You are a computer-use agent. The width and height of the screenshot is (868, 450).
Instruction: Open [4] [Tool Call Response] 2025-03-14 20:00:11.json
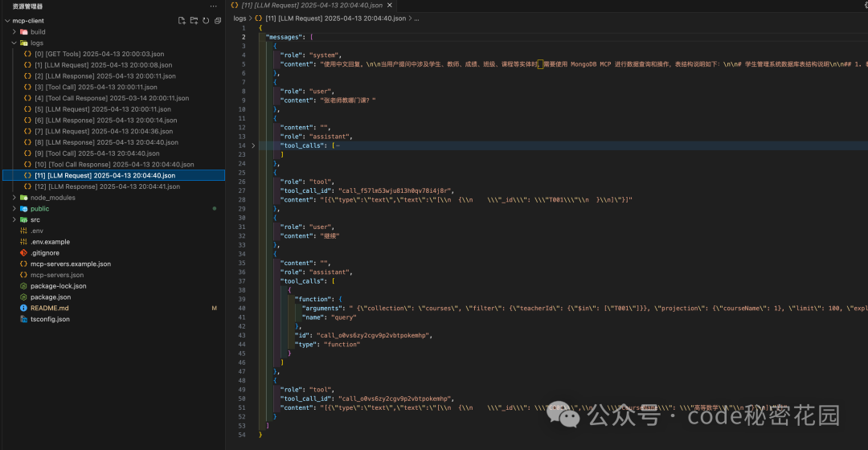click(113, 98)
